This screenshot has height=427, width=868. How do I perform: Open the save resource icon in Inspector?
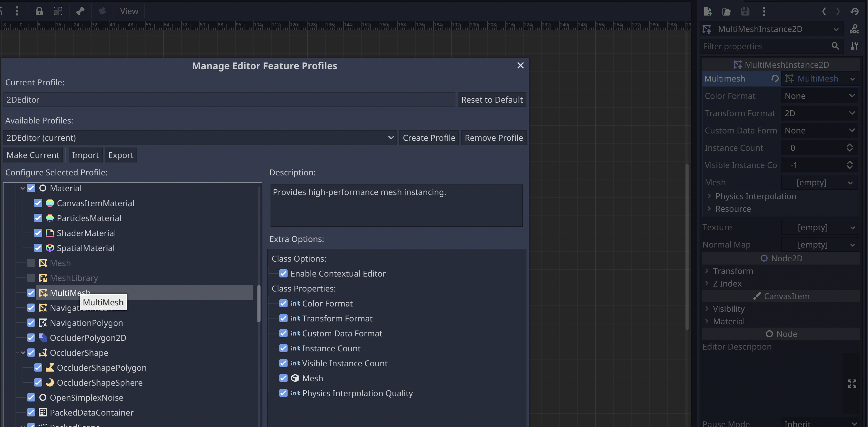tap(745, 11)
